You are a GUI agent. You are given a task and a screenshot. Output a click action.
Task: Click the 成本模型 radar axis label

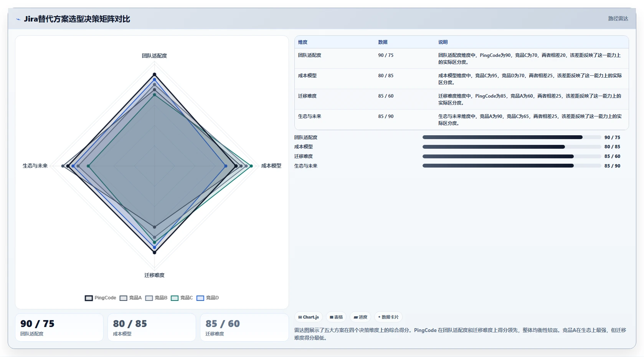pyautogui.click(x=271, y=166)
